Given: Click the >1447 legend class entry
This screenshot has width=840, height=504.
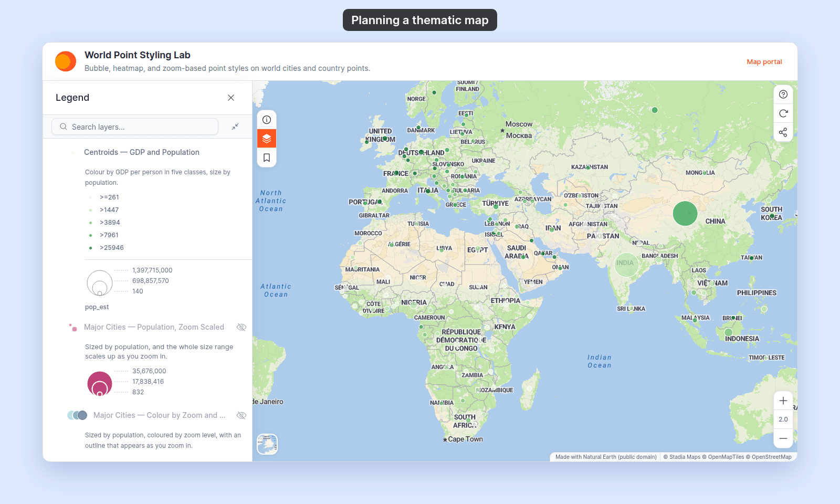Looking at the screenshot, I should (109, 210).
